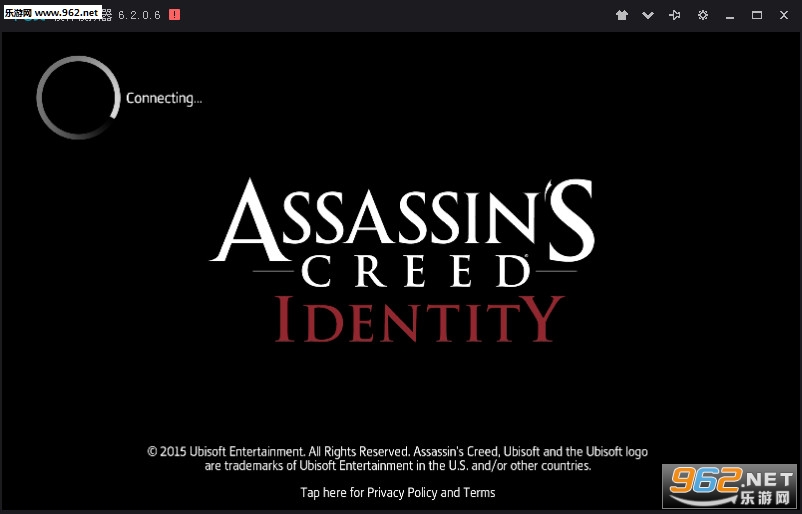The image size is (802, 514).
Task: Click the Assassin's Creed Identity logo
Action: (x=403, y=261)
